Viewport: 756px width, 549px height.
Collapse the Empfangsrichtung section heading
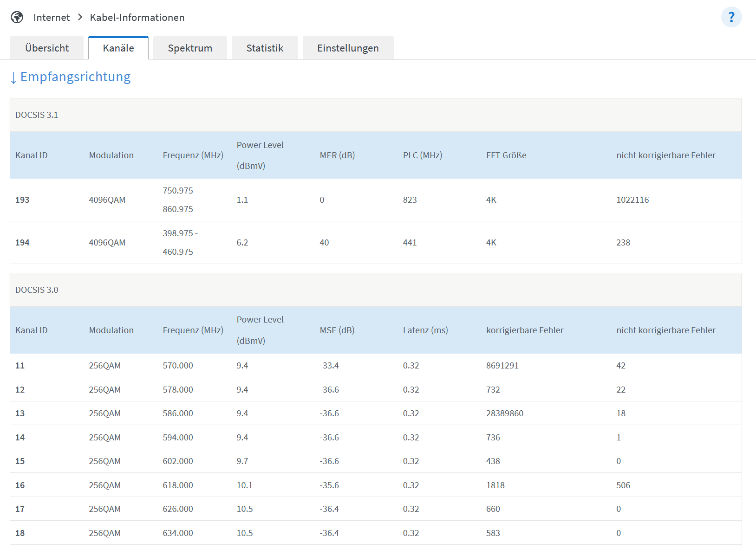coord(75,77)
